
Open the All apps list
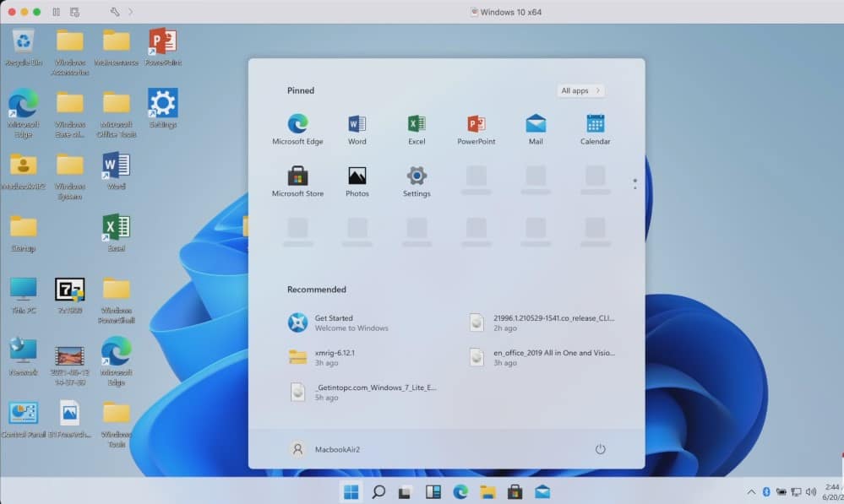point(580,89)
